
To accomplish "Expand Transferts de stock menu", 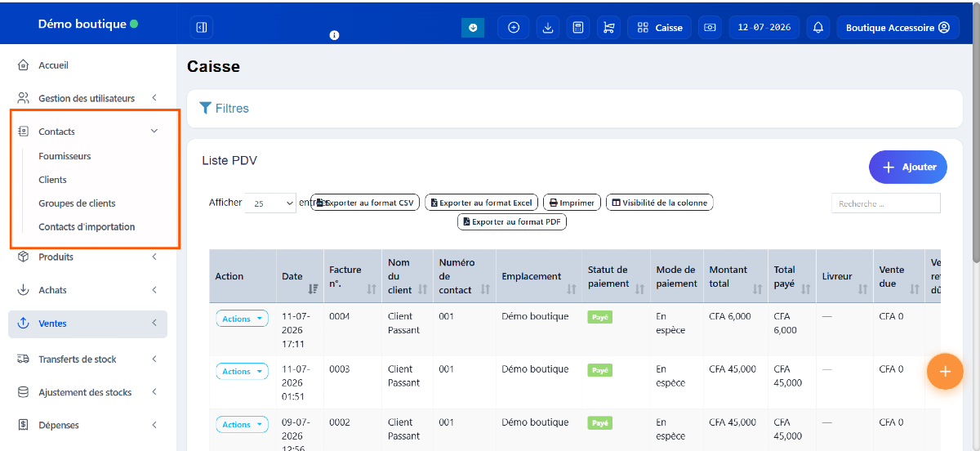I will click(x=88, y=359).
